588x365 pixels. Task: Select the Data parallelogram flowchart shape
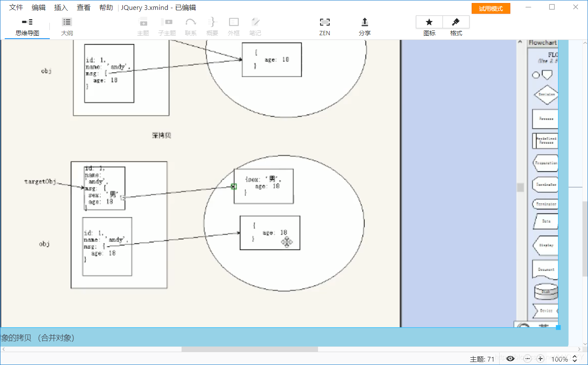546,221
